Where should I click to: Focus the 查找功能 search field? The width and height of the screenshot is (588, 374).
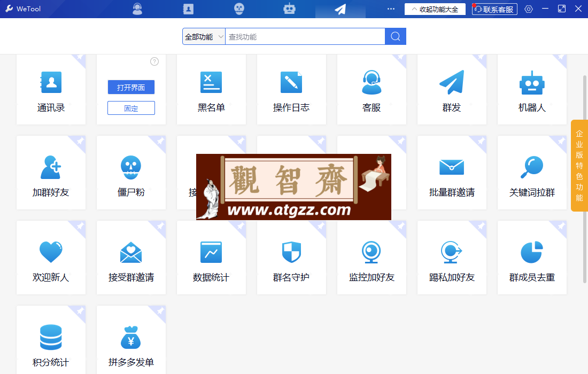305,36
